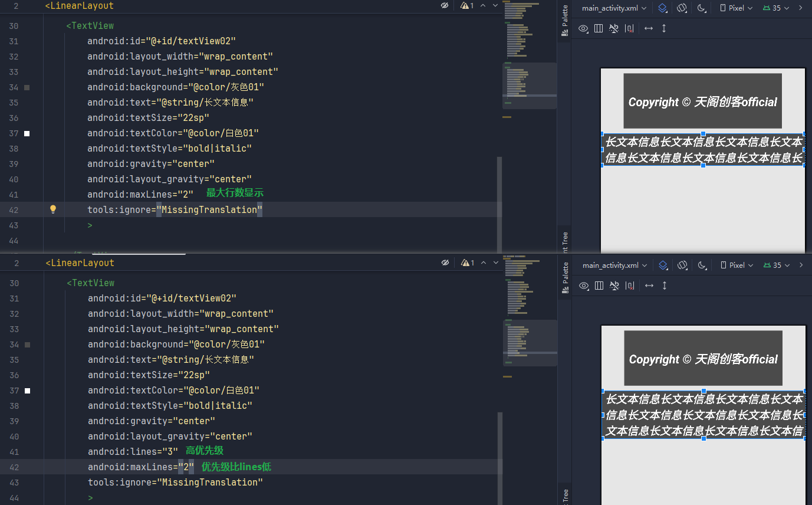Click android:maxLines="2" on line 41 in upper editor
This screenshot has height=505, width=812.
pos(140,194)
